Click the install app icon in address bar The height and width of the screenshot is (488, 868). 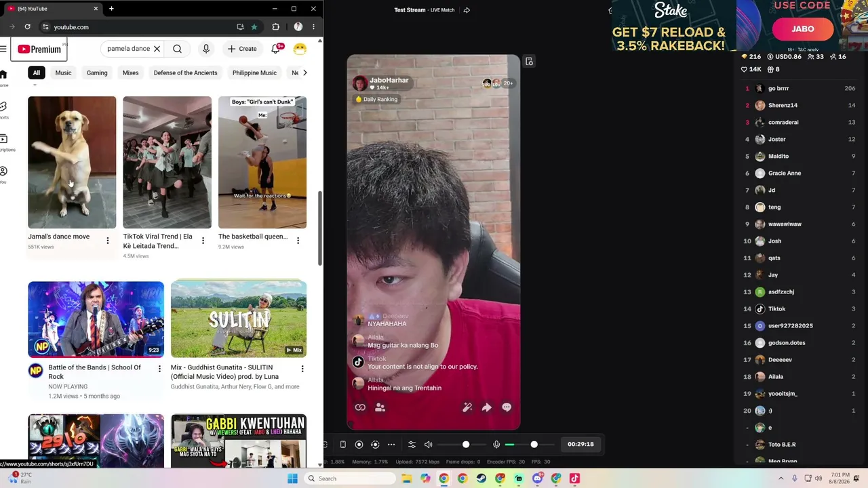(240, 27)
